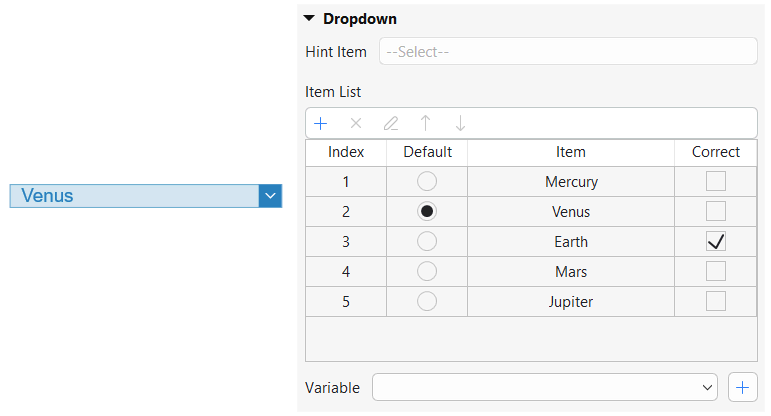Click the edit item pencil icon

(390, 124)
